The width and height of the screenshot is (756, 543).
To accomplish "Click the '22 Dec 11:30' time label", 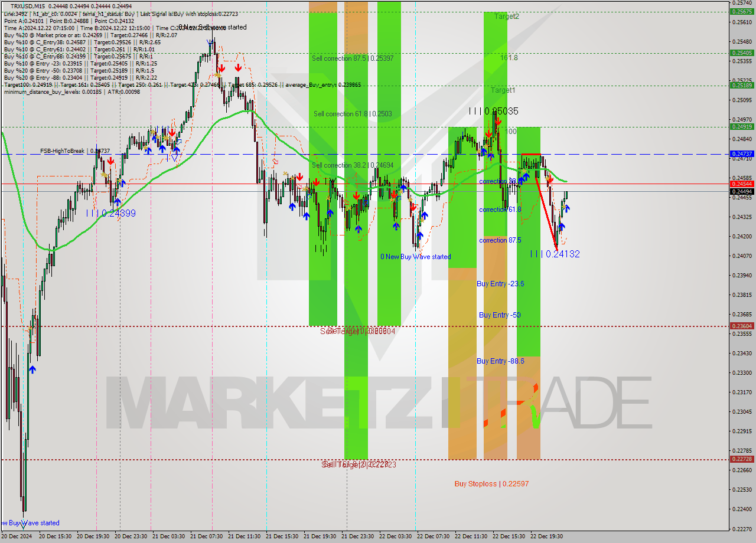I will click(x=471, y=537).
